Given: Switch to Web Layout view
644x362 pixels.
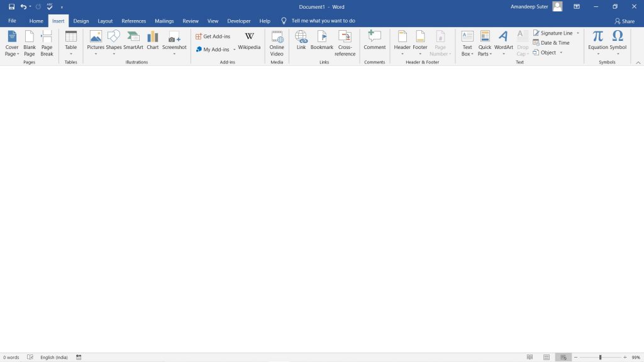Looking at the screenshot, I should click(563, 358).
